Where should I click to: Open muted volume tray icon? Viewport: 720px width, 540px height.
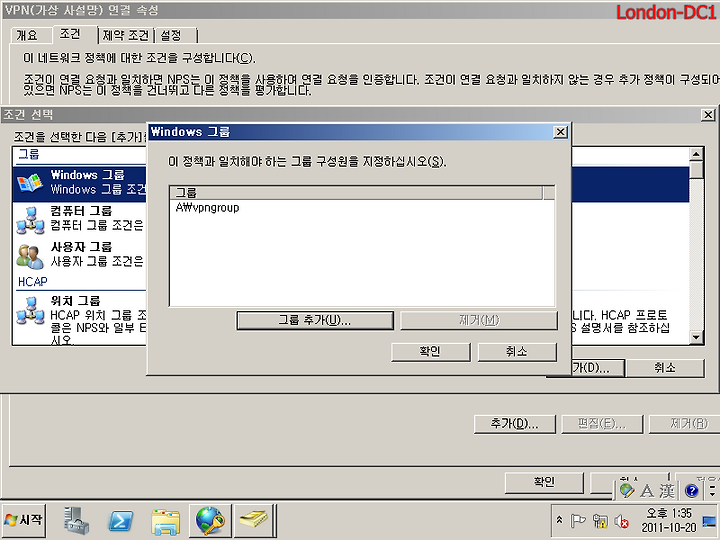click(622, 521)
